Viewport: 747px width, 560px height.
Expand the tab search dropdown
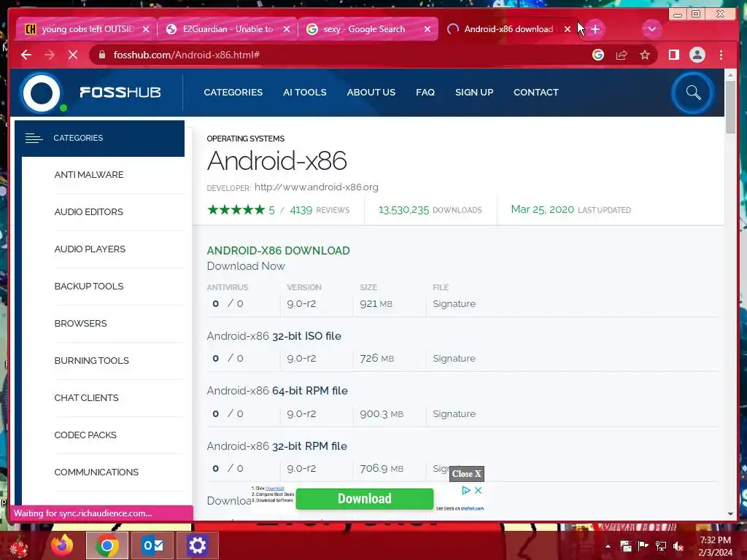(651, 29)
